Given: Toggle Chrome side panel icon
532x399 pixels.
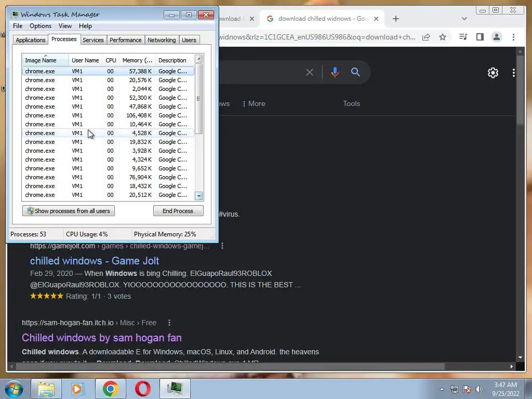Looking at the screenshot, I should (x=480, y=37).
